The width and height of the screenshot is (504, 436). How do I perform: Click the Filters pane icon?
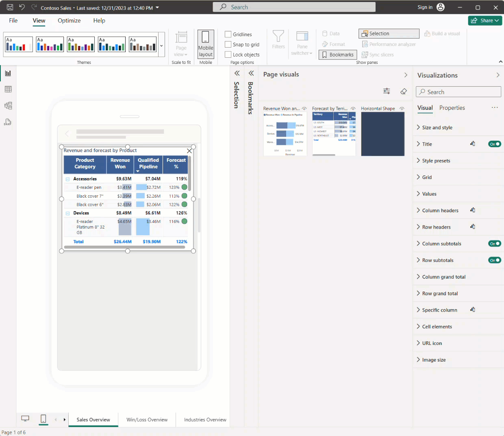[278, 39]
